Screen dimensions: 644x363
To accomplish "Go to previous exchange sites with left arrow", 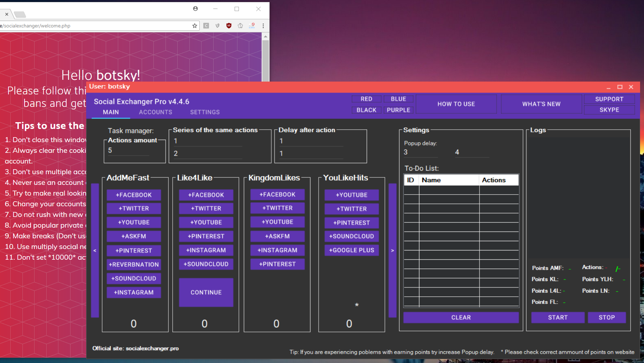I will point(95,250).
